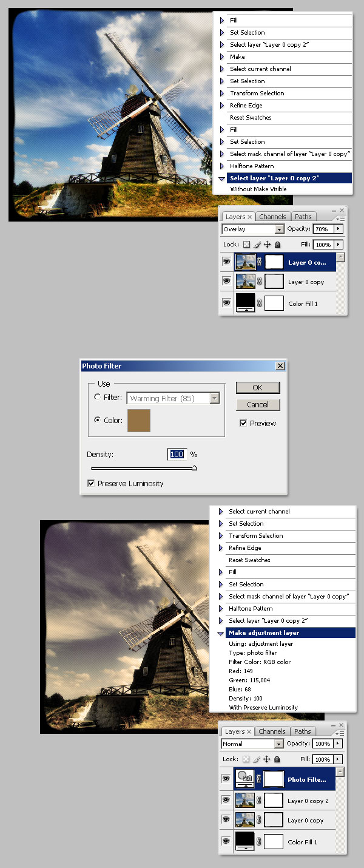Close the Photo Filter dialog
This screenshot has height=868, width=364.
[280, 366]
